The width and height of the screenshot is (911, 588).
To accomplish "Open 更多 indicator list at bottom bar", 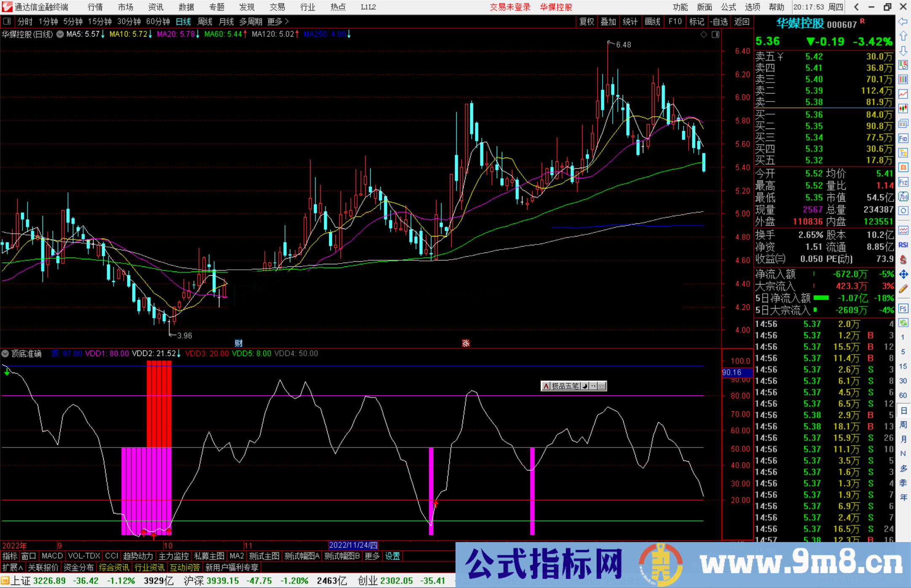I will click(371, 556).
